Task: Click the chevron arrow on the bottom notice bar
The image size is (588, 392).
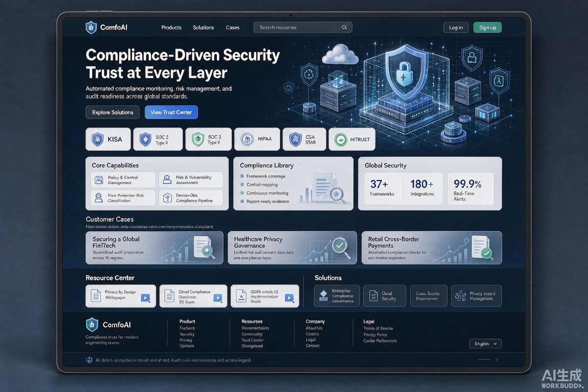Action: point(496,360)
